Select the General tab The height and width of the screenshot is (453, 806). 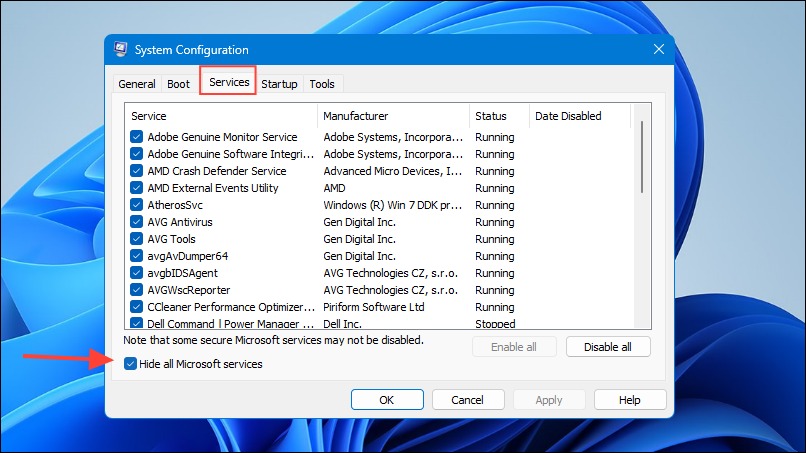point(137,84)
